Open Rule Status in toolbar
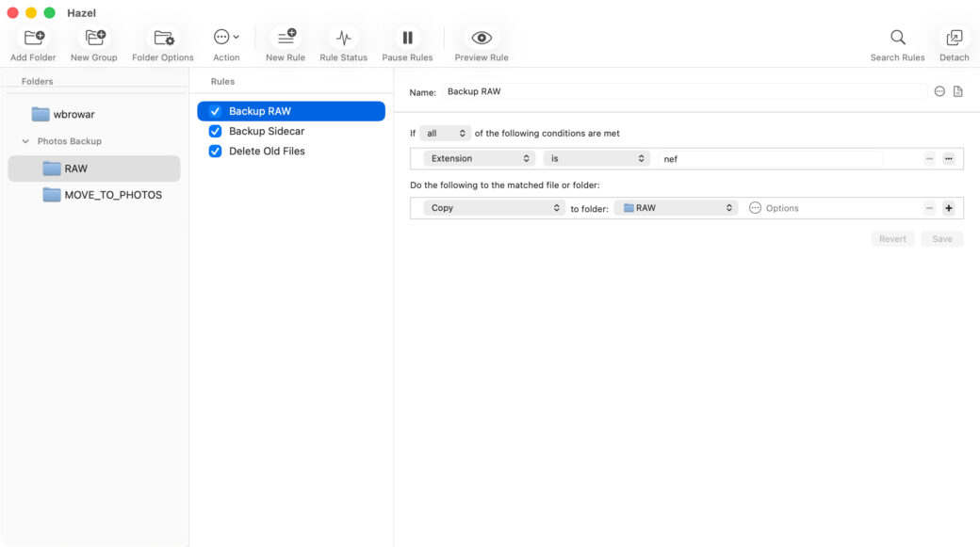This screenshot has height=547, width=980. (x=343, y=38)
